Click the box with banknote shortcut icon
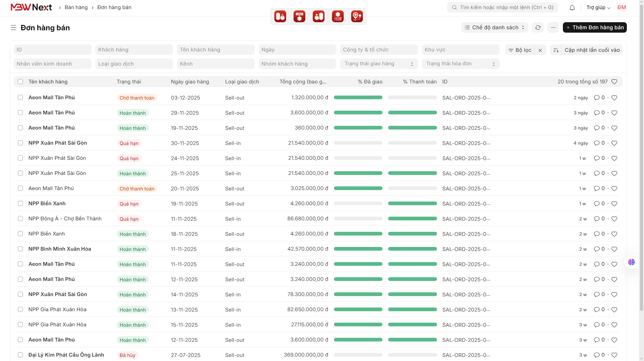Screen dimensions: 644x361 338,16
